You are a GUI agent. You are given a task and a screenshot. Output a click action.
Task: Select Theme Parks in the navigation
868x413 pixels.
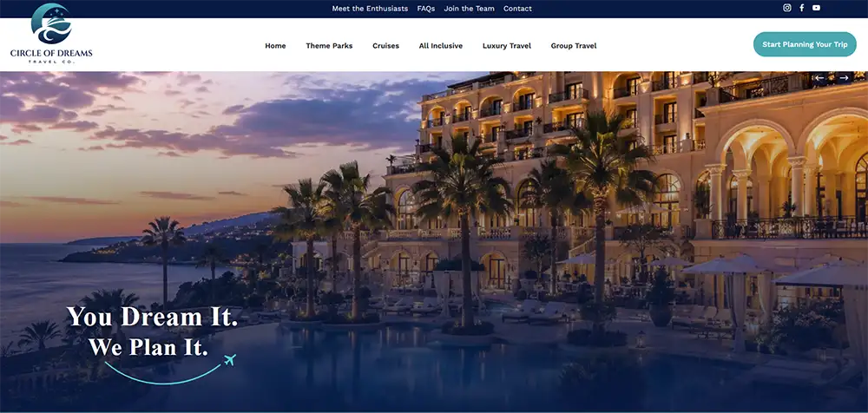[x=329, y=46]
